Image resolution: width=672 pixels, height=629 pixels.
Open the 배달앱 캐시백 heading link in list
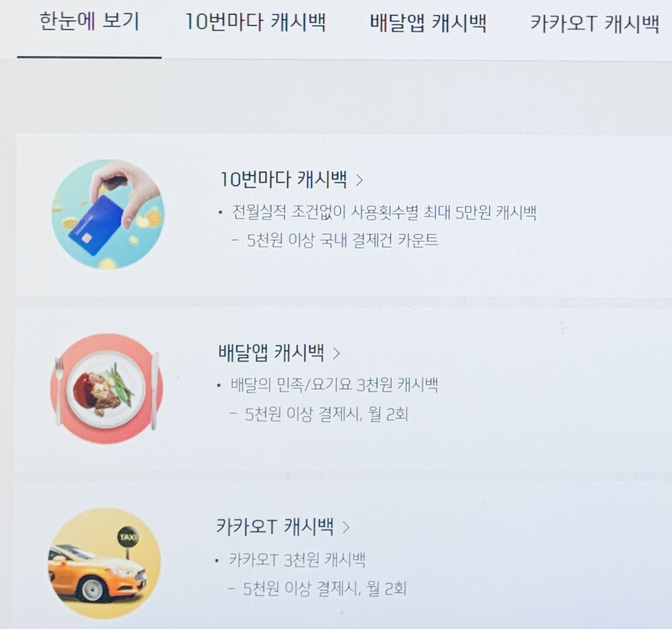271,353
